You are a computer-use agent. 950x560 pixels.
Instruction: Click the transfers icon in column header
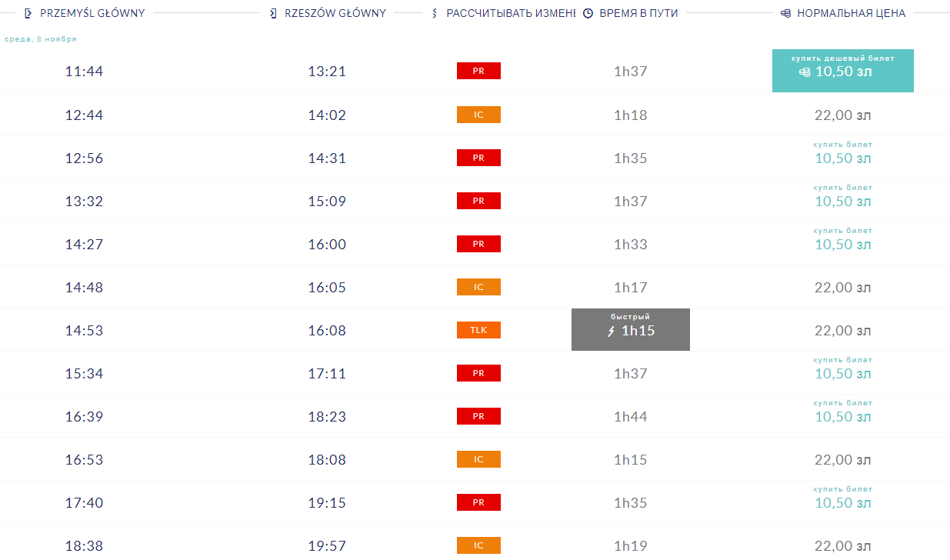point(435,14)
